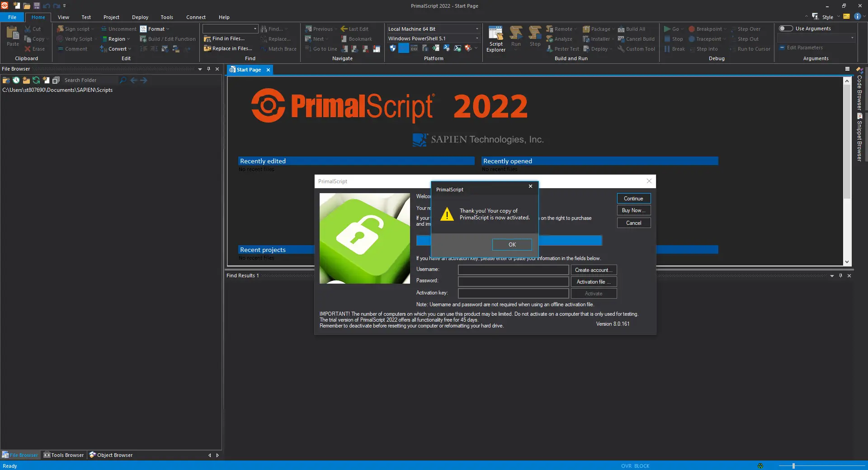868x470 pixels.
Task: Click the Continue button
Action: pos(633,199)
